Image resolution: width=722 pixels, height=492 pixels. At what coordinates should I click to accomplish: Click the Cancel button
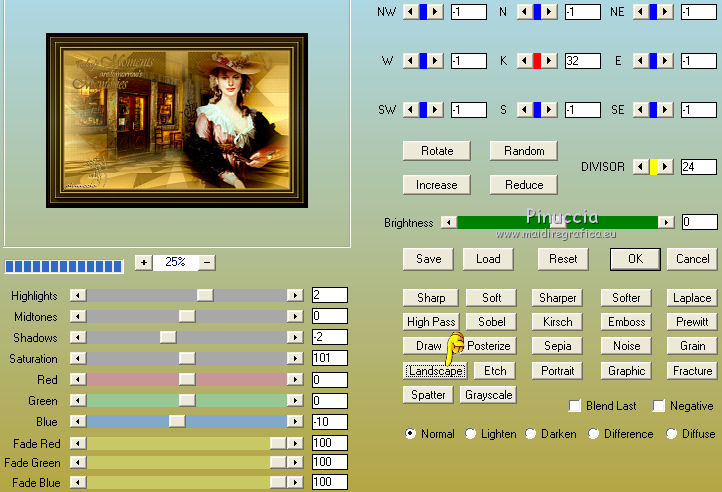[692, 259]
